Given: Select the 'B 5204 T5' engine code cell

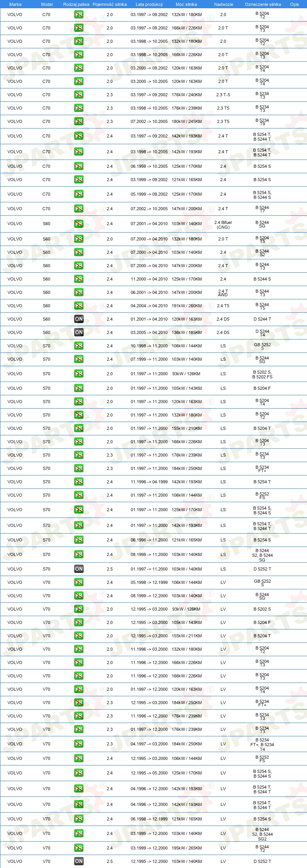Looking at the screenshot, I should pos(262,240).
